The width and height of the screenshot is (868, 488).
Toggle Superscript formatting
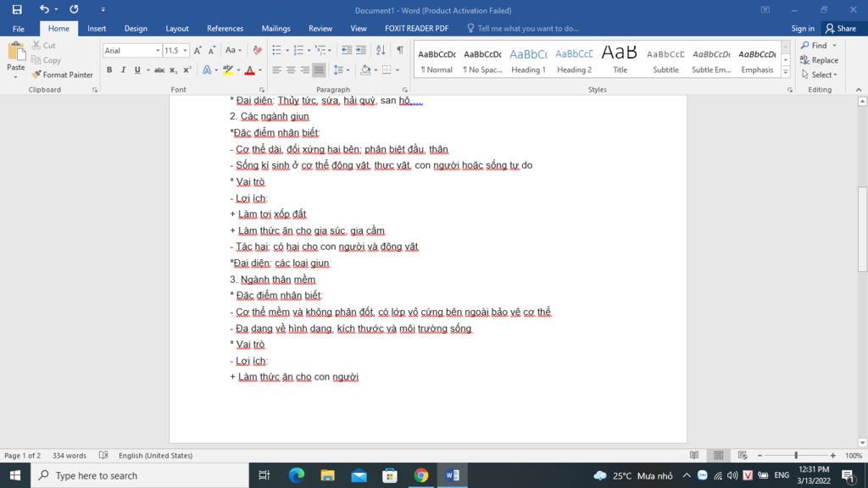coord(187,69)
